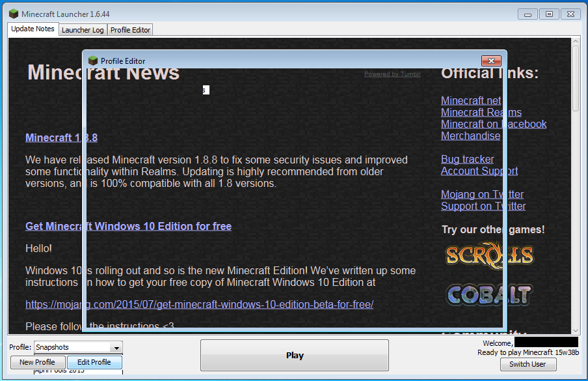Click the Edit Profile button
588x381 pixels.
tap(94, 362)
